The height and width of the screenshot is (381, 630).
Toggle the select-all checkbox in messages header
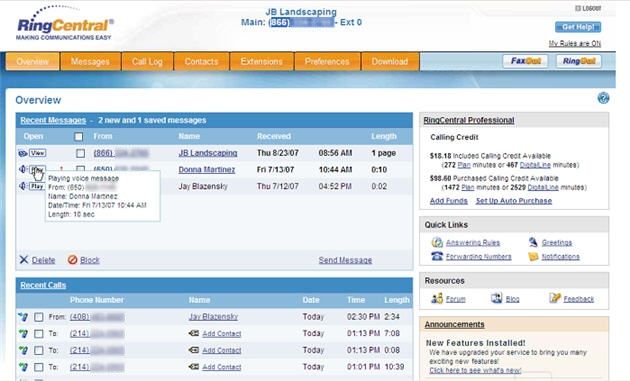(x=79, y=137)
